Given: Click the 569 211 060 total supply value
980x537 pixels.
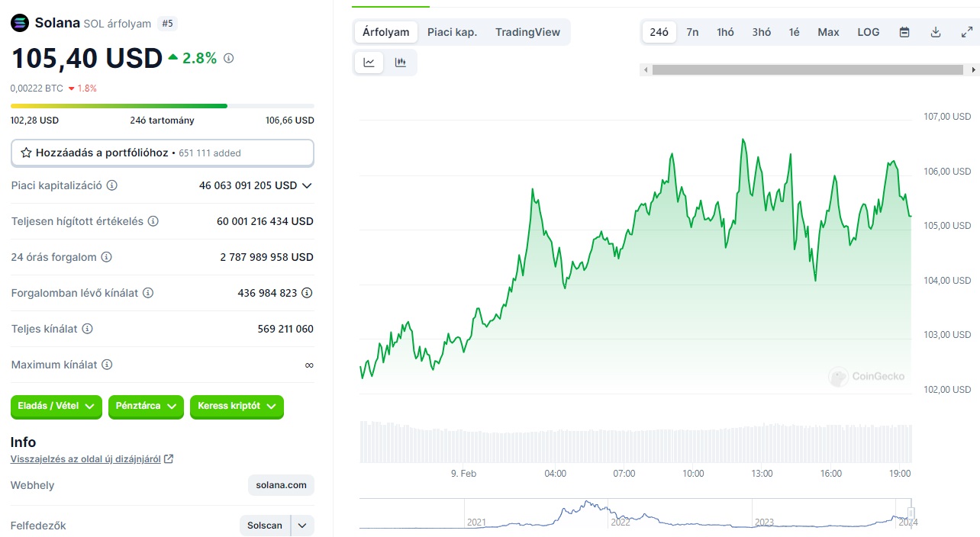Looking at the screenshot, I should tap(285, 329).
